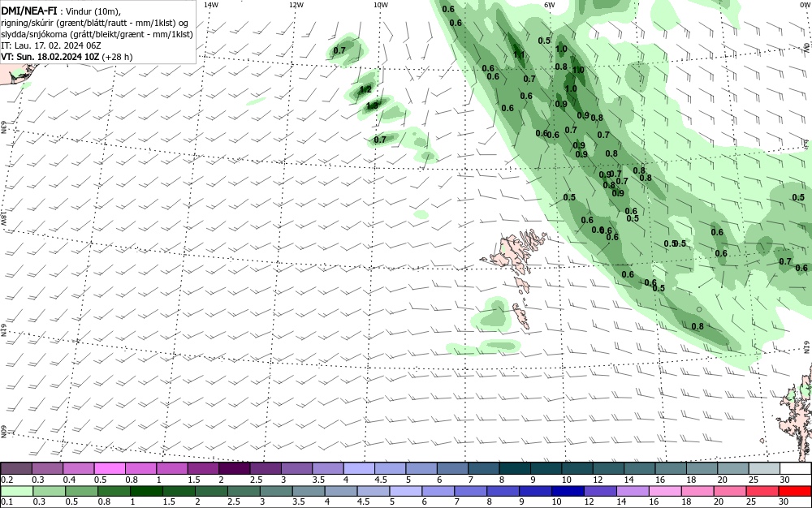The width and height of the screenshot is (812, 508).
Task: Click the 1.2 precipitation value on the map
Action: point(365,89)
